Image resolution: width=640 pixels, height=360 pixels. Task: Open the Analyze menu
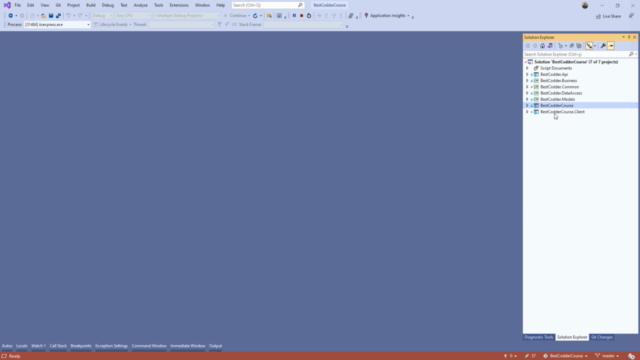(140, 5)
